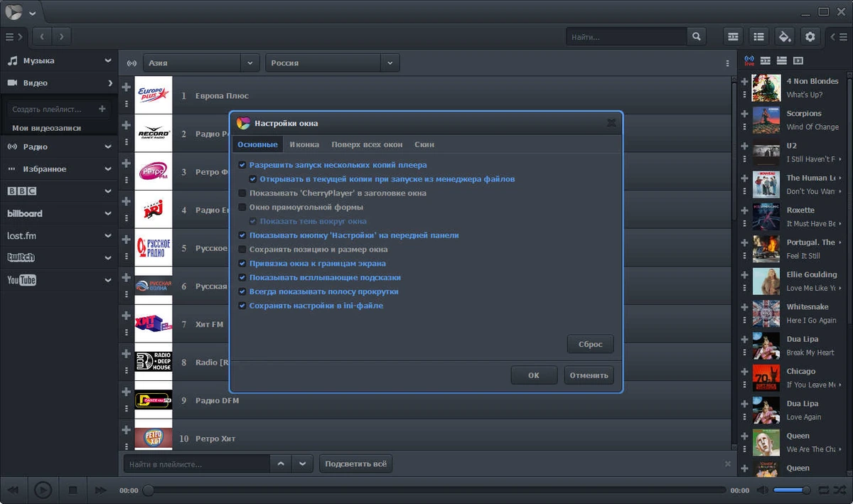Confirm settings with OK button
This screenshot has width=853, height=504.
click(534, 375)
